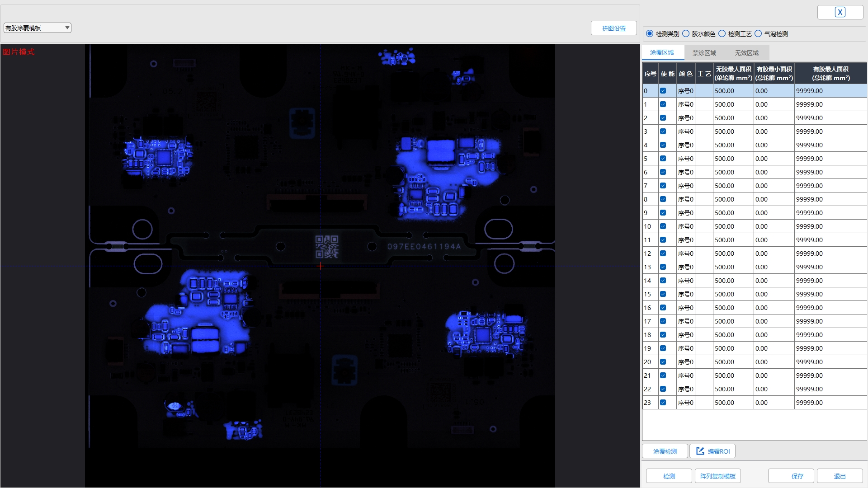The height and width of the screenshot is (488, 868).
Task: Select the 99999.00 cell in row 22
Action: [831, 389]
